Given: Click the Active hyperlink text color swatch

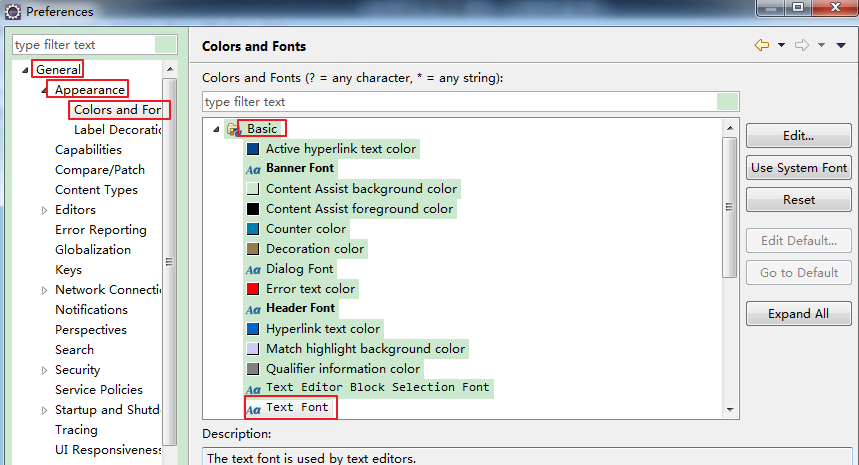Looking at the screenshot, I should coord(253,149).
